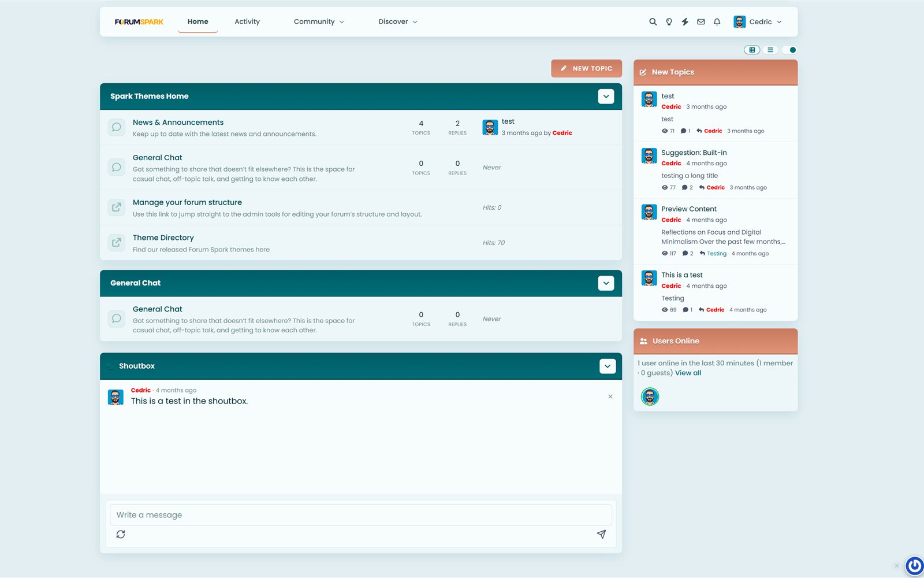
Task: Click the New Topics widget title
Action: pyautogui.click(x=673, y=72)
